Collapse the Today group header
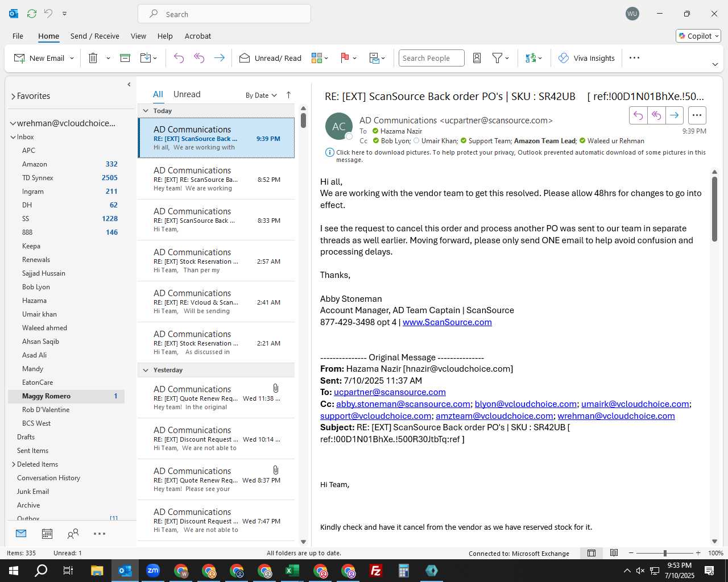The height and width of the screenshot is (582, 728). tap(146, 111)
